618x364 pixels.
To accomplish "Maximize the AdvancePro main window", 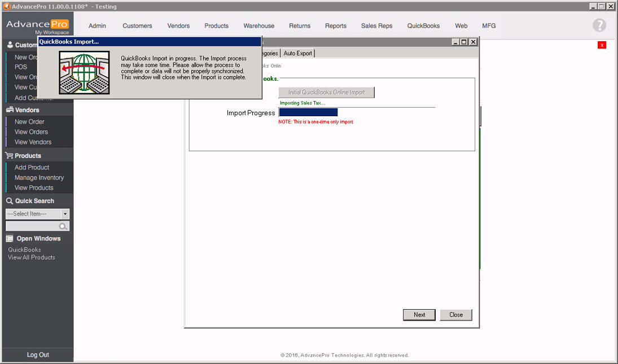I will [x=602, y=6].
